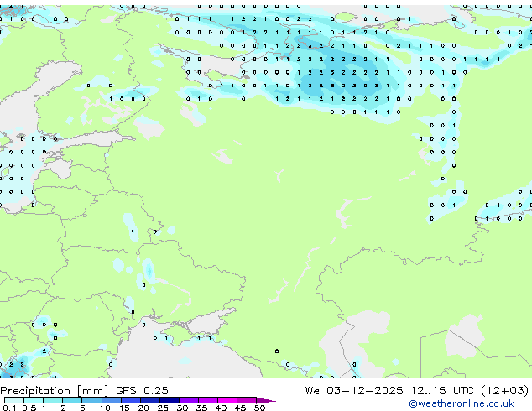
Task: Select the 20–25 mm blue legend box
Action: click(x=150, y=400)
